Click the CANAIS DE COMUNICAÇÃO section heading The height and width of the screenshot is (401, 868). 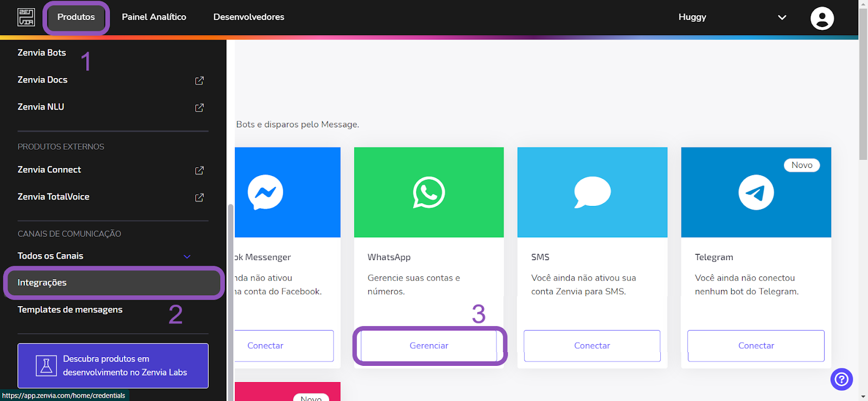69,234
